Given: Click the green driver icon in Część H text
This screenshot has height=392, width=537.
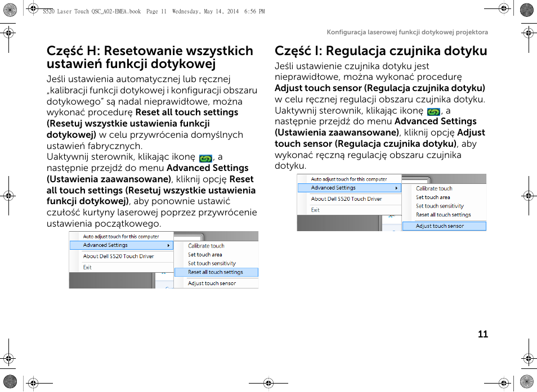Looking at the screenshot, I should [x=205, y=159].
